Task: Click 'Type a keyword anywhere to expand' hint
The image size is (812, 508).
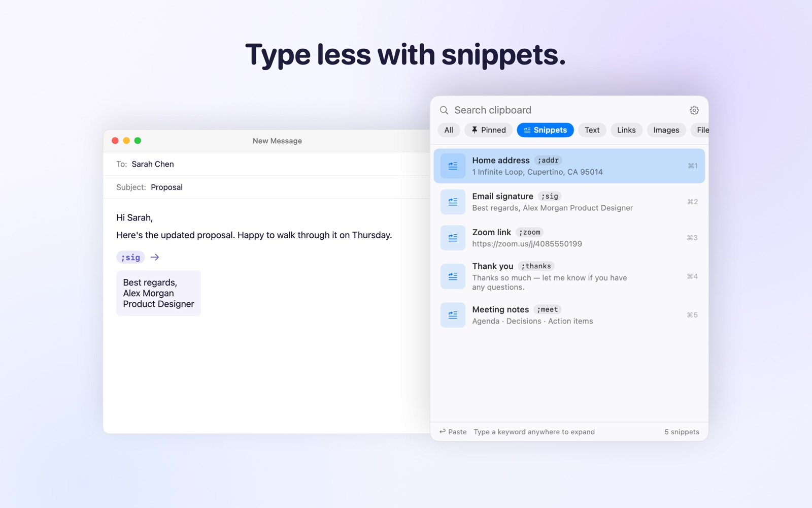Action: point(534,432)
